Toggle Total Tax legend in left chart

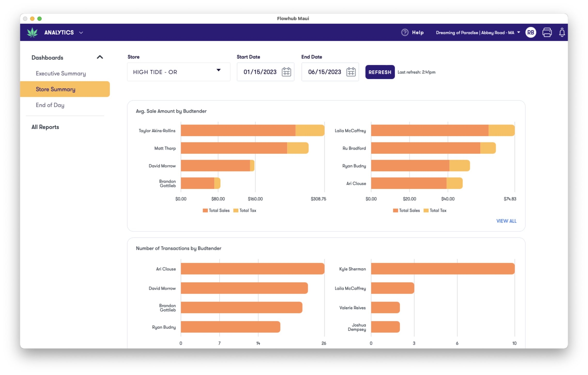[245, 211]
